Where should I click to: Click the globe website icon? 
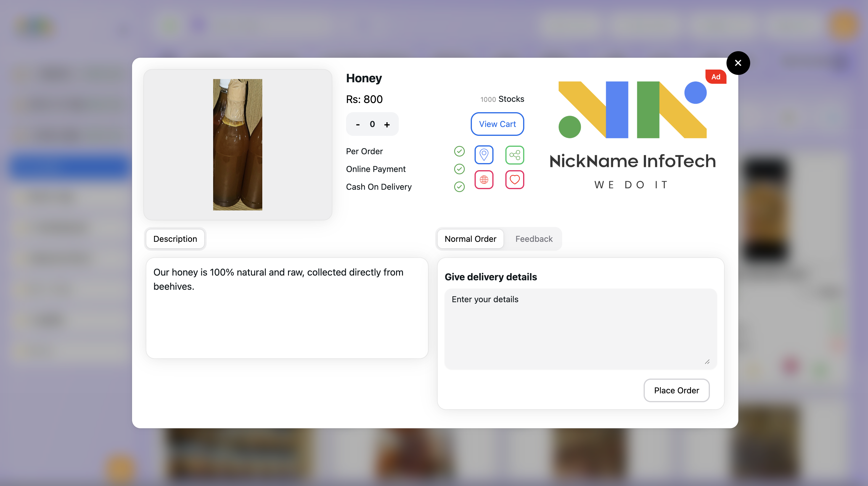click(484, 180)
